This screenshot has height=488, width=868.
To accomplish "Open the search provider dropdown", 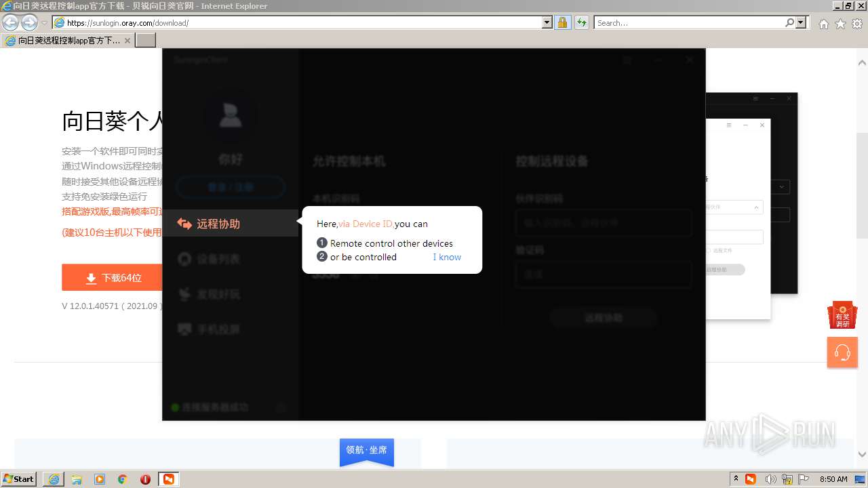I will pyautogui.click(x=802, y=22).
